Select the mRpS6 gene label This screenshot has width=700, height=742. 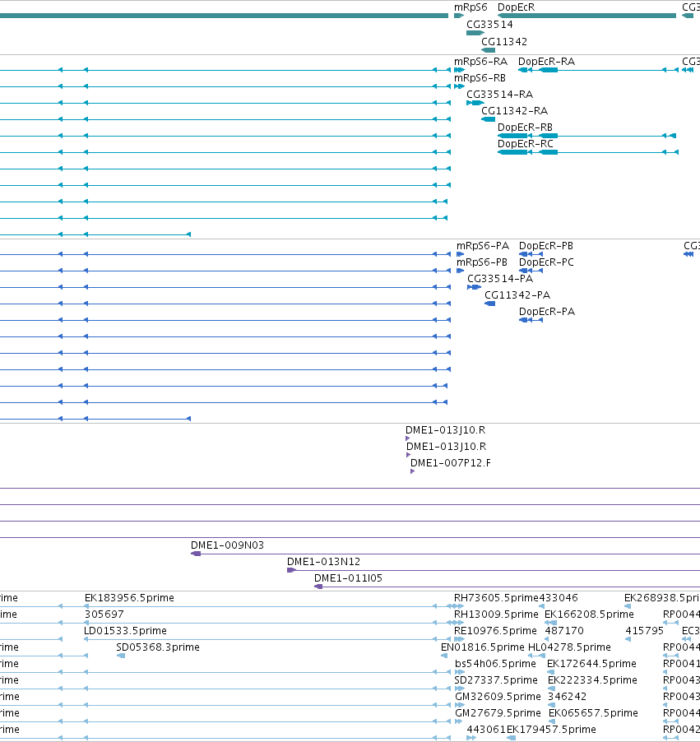[471, 7]
